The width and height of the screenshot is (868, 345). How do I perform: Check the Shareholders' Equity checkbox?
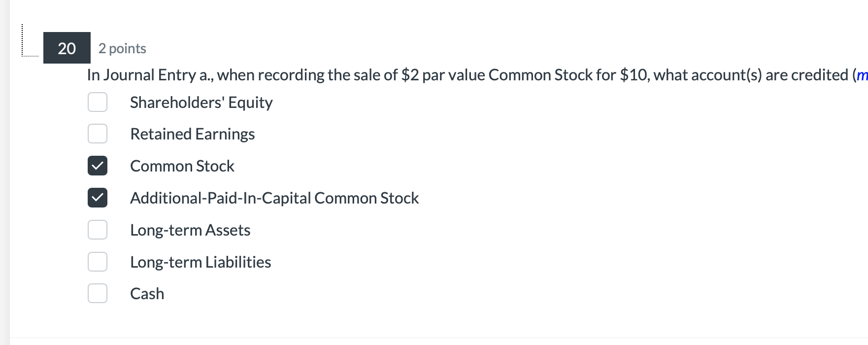[x=98, y=102]
